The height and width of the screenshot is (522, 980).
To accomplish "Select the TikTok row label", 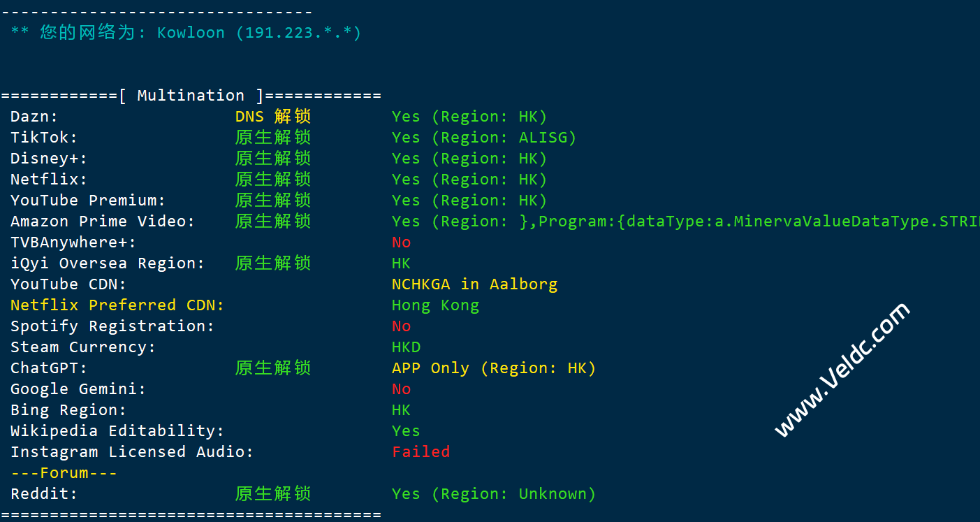I will click(x=44, y=138).
